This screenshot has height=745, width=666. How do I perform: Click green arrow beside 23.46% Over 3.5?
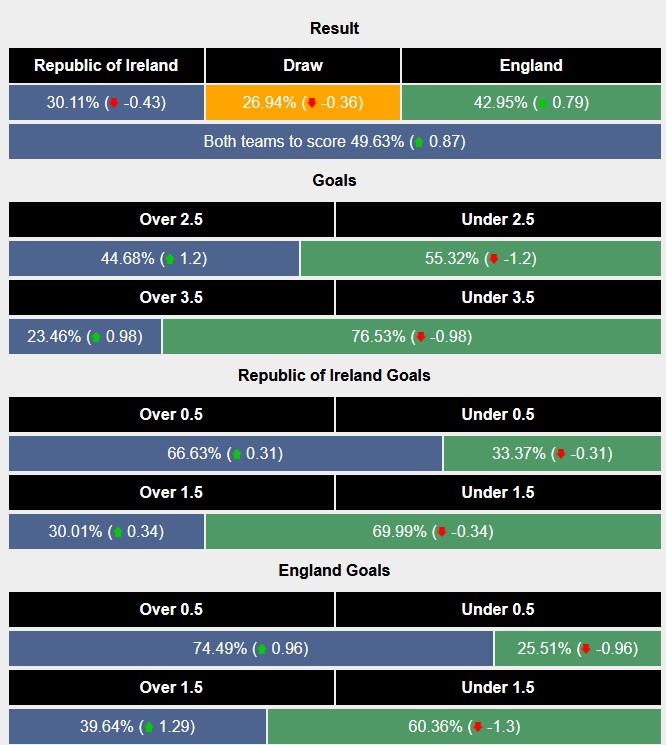[95, 337]
